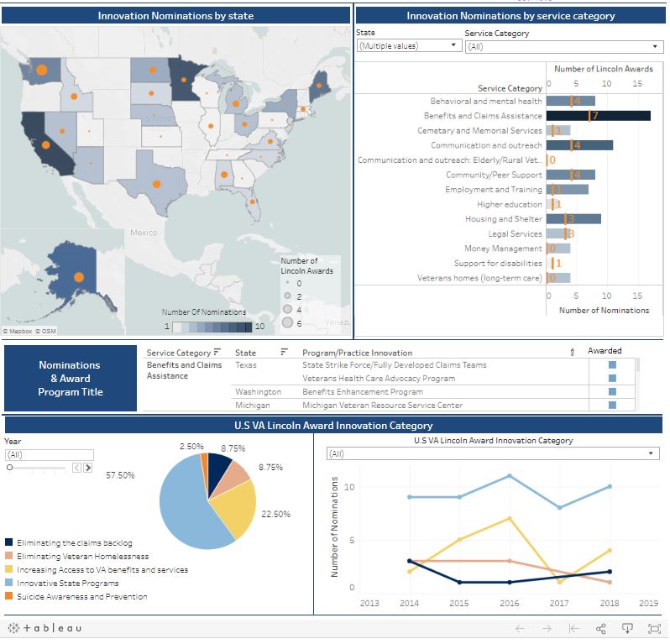Click 'Money Management' category label
670x644 pixels.
pyautogui.click(x=503, y=249)
